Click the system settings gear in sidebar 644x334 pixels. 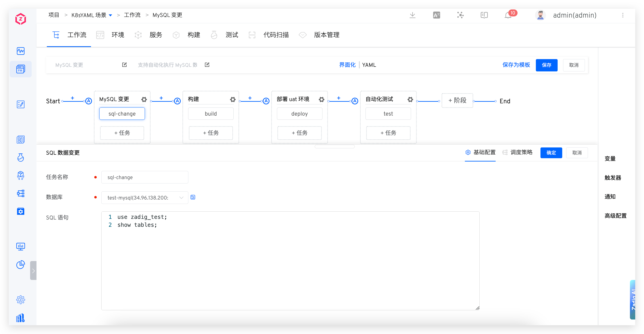point(20,300)
